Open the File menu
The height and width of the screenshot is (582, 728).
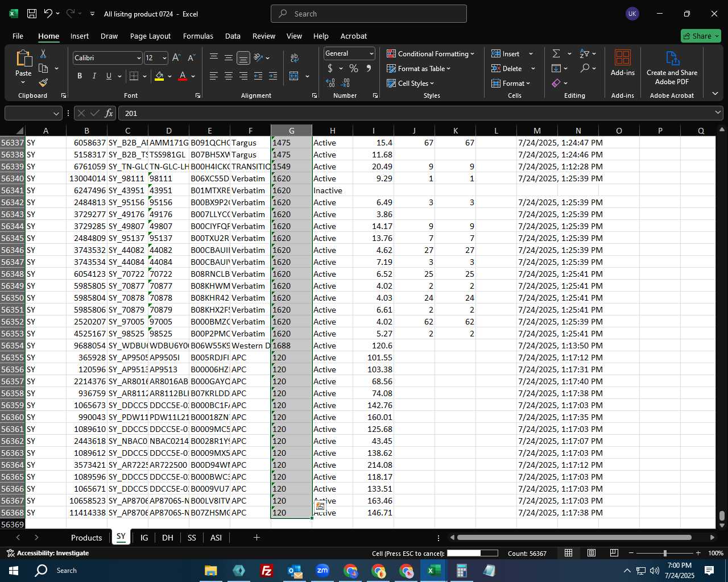[18, 36]
